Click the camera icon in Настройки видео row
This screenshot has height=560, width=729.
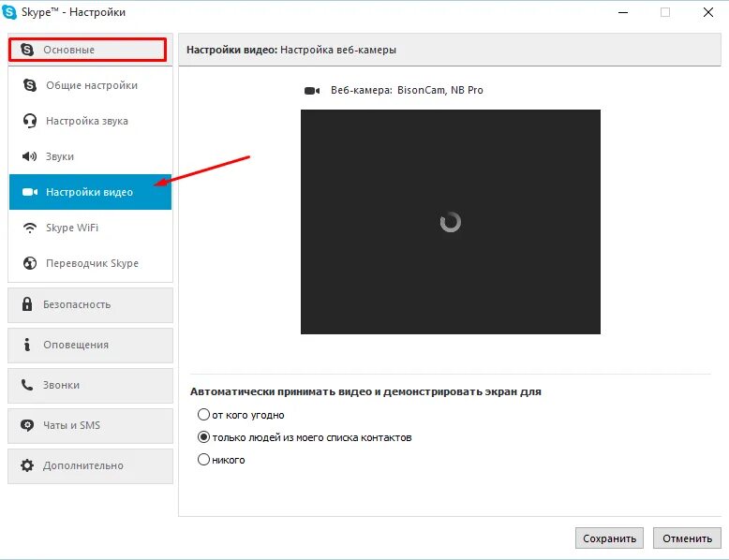pyautogui.click(x=30, y=192)
